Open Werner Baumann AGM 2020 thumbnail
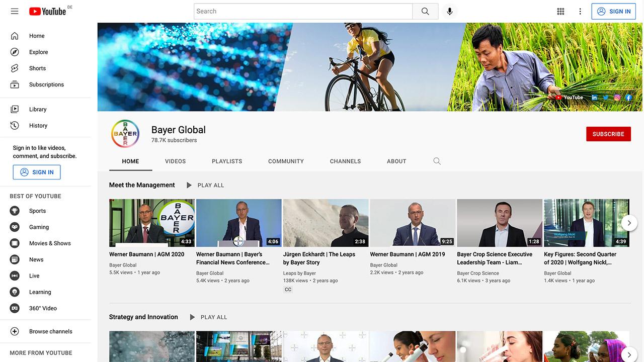This screenshot has width=644, height=362. (x=152, y=223)
